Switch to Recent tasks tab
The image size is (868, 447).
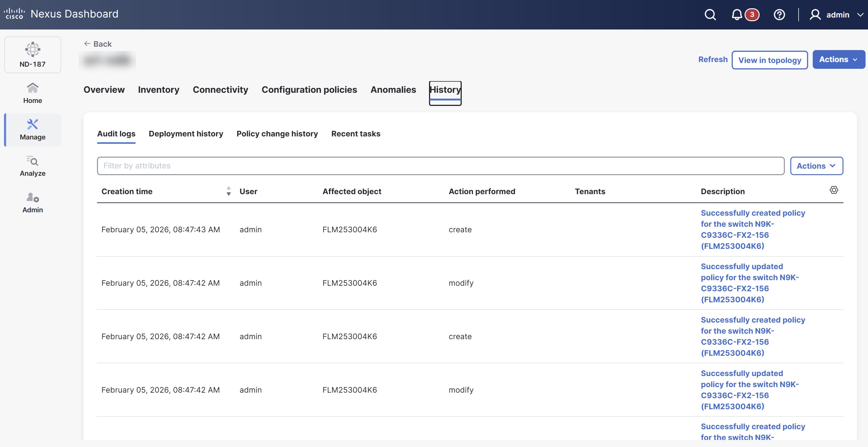[x=356, y=134]
